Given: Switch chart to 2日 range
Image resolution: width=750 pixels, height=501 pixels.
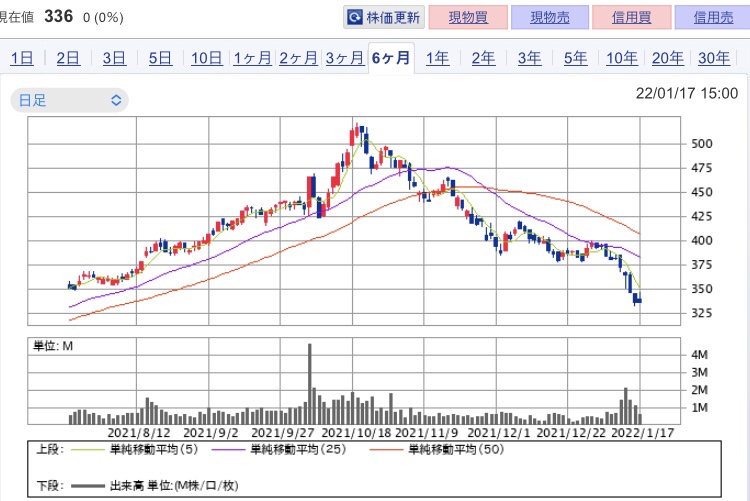Looking at the screenshot, I should pyautogui.click(x=68, y=58).
